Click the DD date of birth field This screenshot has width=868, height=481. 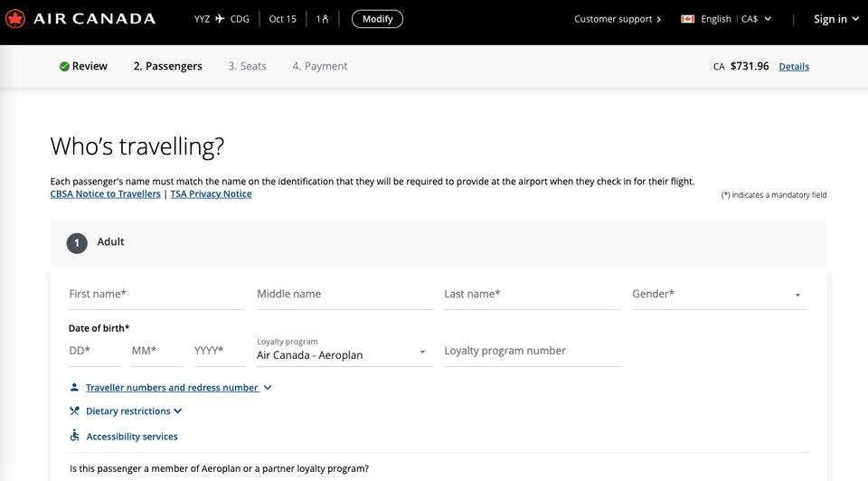94,351
